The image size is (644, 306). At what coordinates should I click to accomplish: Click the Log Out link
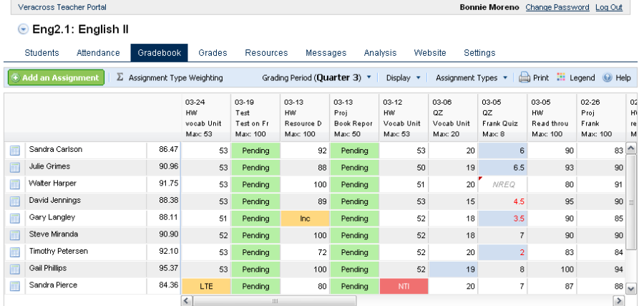click(x=609, y=7)
